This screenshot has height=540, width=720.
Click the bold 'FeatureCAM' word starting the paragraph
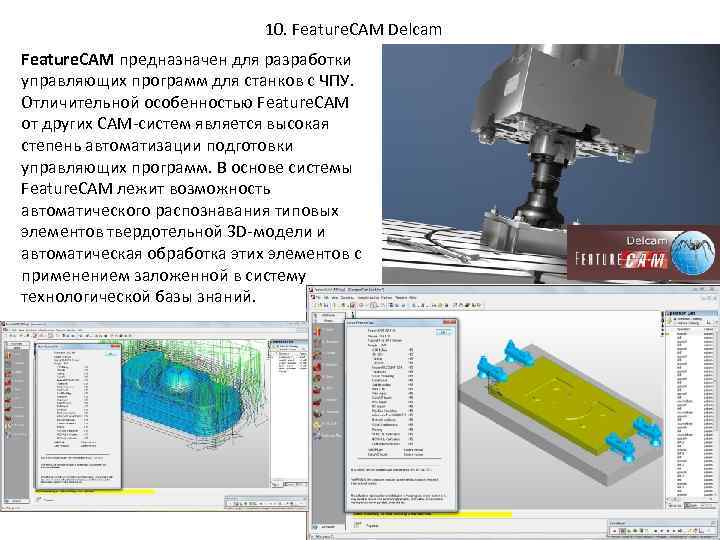(x=67, y=60)
